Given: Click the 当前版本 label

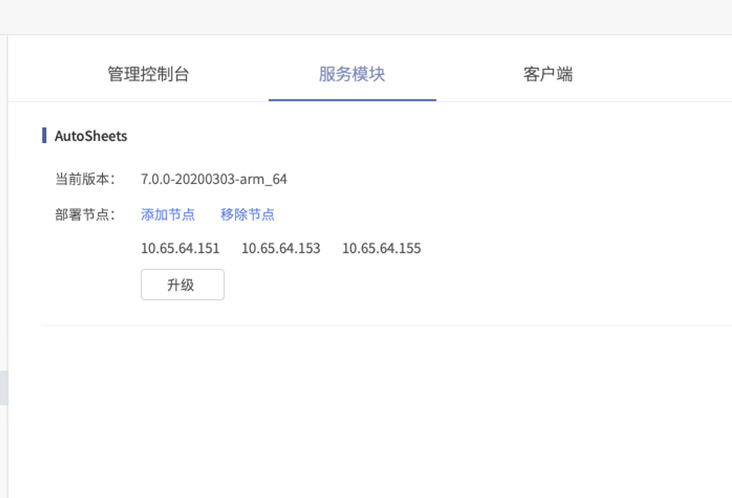Looking at the screenshot, I should pyautogui.click(x=85, y=179).
